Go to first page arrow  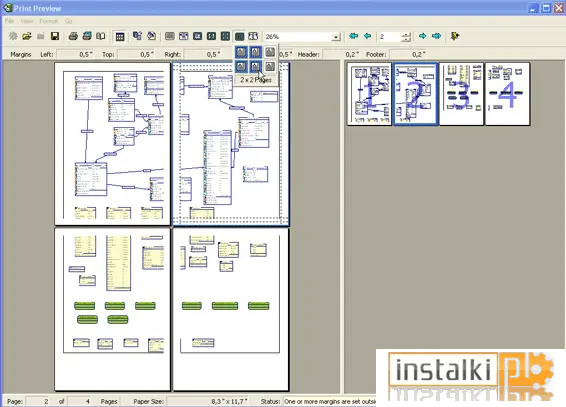[x=354, y=36]
